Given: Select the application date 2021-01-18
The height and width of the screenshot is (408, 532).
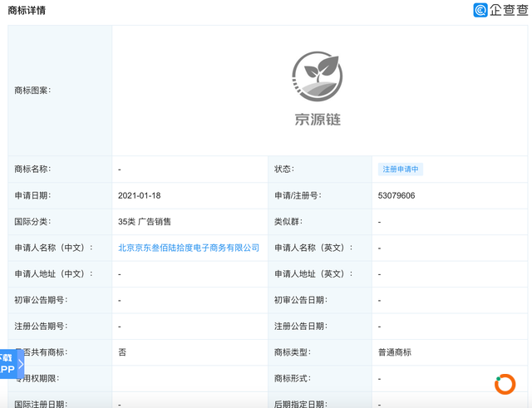Looking at the screenshot, I should [139, 196].
